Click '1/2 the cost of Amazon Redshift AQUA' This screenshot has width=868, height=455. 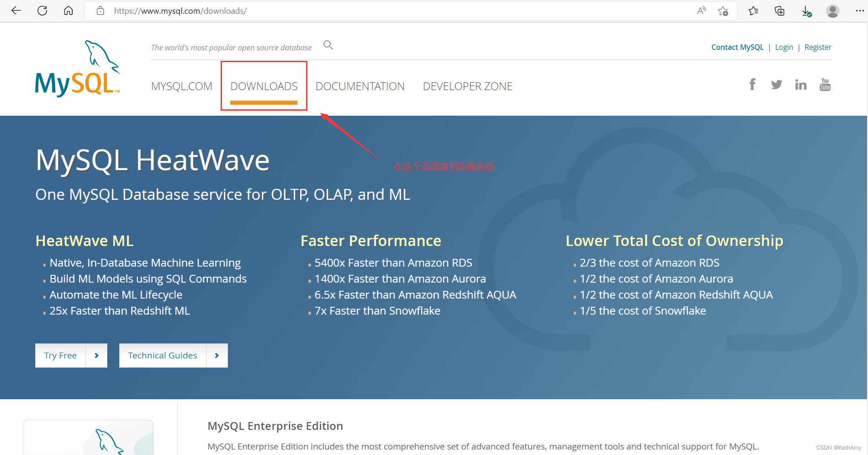click(677, 295)
